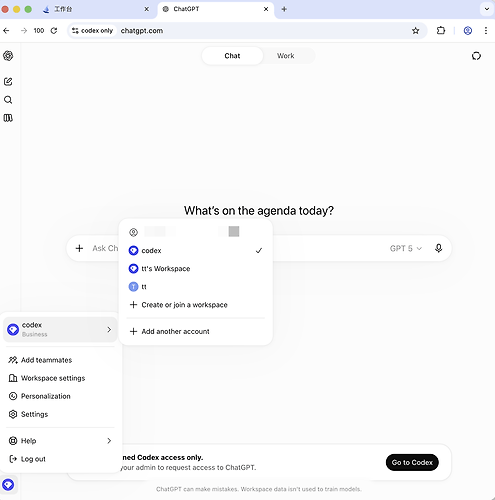Select the tt personal account
This screenshot has width=495, height=500.
tap(195, 287)
